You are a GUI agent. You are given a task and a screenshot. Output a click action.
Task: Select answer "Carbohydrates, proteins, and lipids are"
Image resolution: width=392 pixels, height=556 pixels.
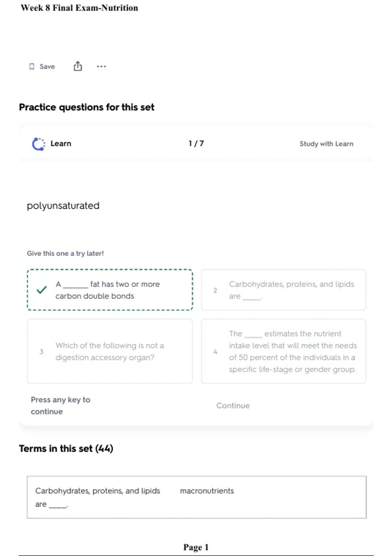[284, 290]
